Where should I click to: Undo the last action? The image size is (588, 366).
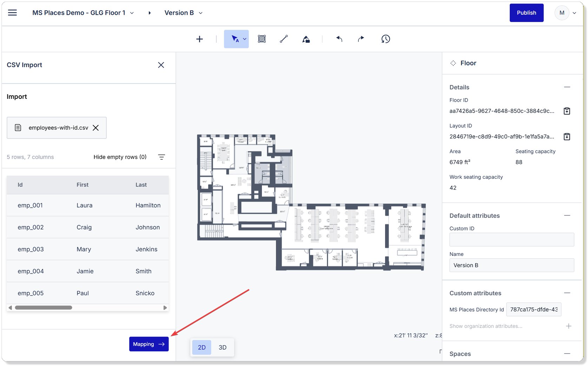339,39
